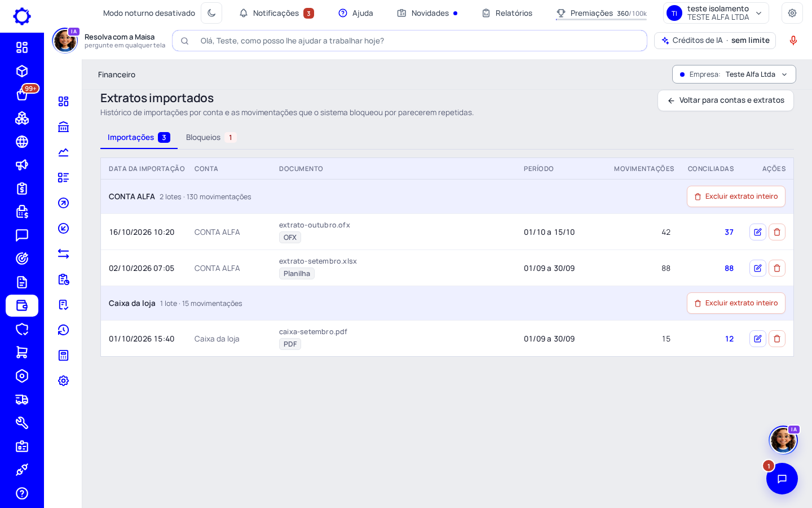Edit the extrato-outubro.ofx import
This screenshot has width=812, height=508.
click(758, 232)
